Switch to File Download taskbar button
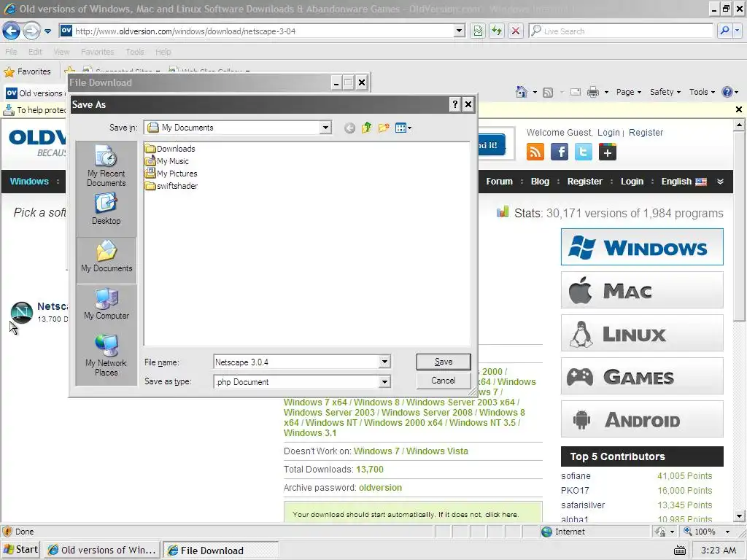This screenshot has height=560, width=747. [x=220, y=550]
